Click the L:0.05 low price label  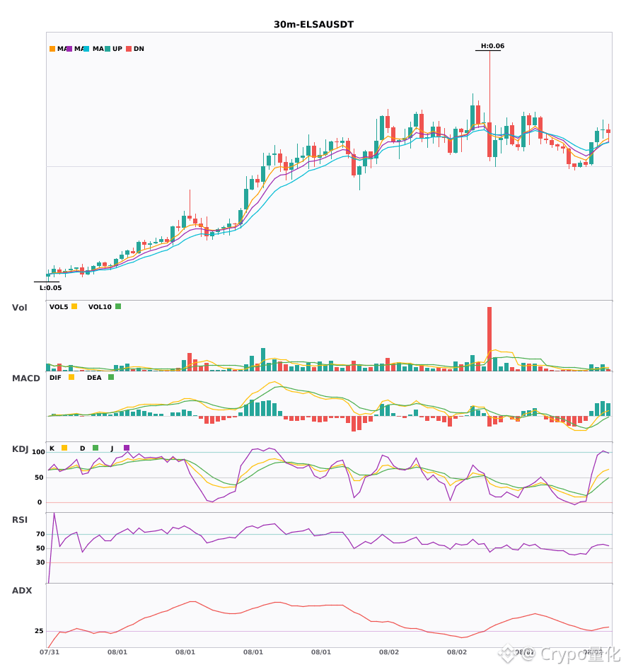(x=50, y=288)
